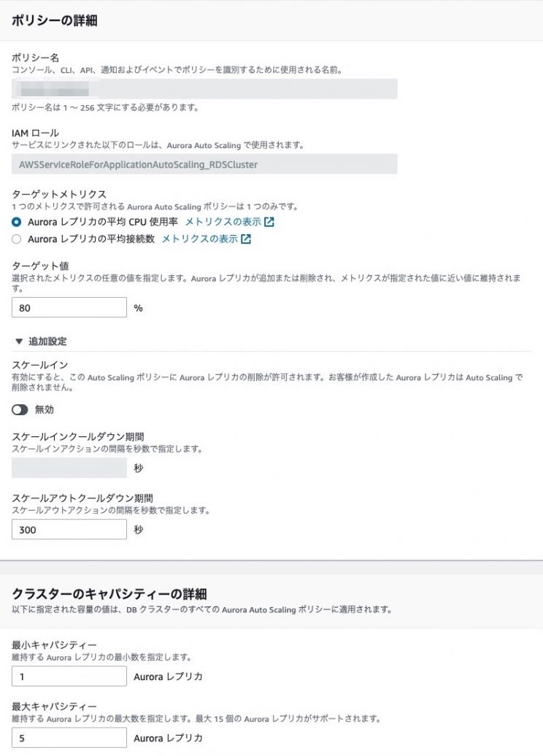Toggle the scale-in switch
This screenshot has width=543, height=756.
pyautogui.click(x=20, y=410)
